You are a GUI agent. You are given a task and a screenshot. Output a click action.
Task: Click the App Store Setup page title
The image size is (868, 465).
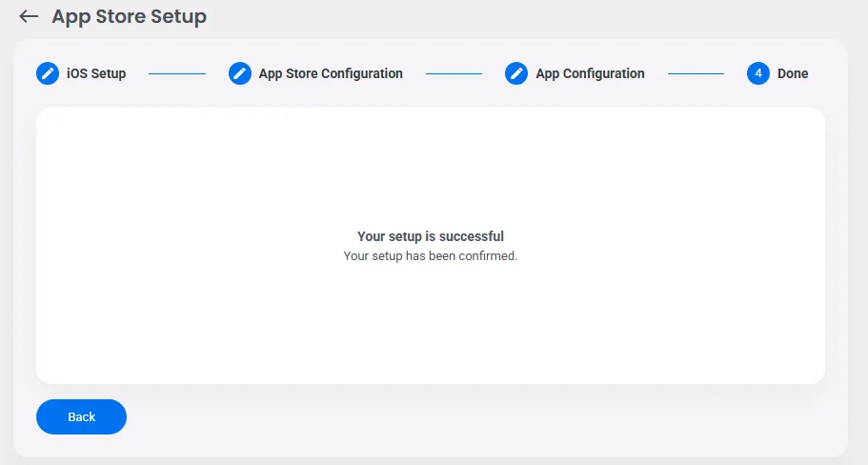(x=129, y=16)
